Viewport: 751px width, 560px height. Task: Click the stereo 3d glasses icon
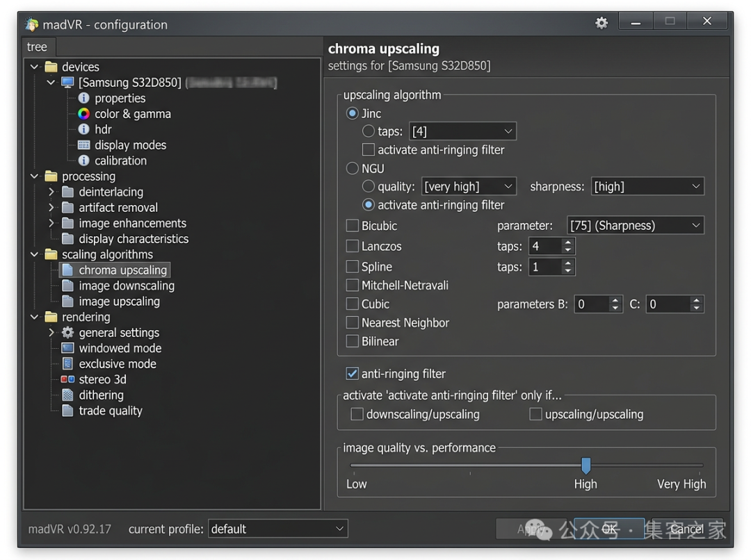tap(67, 379)
